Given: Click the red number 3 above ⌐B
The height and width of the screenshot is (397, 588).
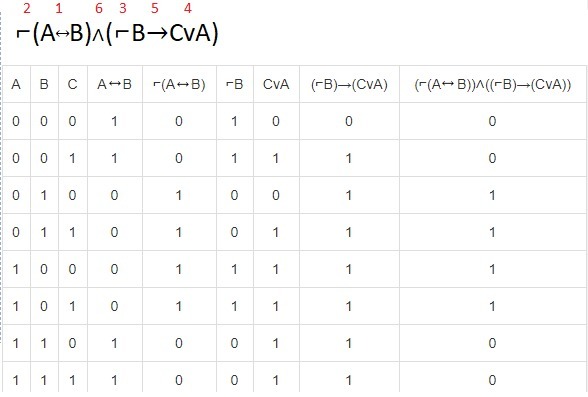Looking at the screenshot, I should (x=123, y=8).
